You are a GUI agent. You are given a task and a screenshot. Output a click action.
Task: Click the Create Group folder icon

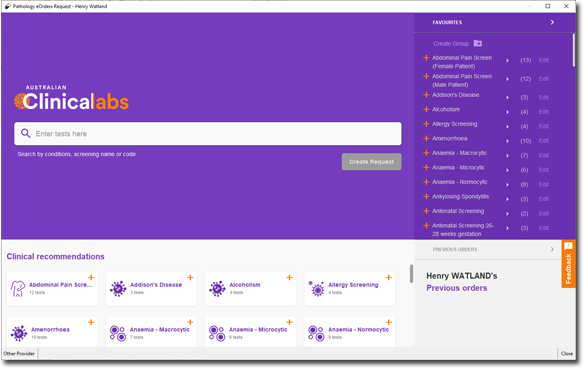point(478,43)
